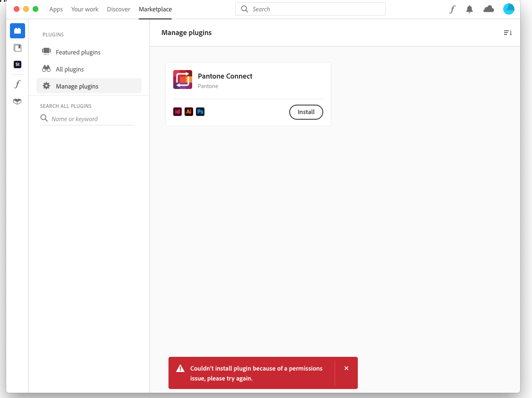Open the Your work tab
This screenshot has width=532, height=398.
85,9
